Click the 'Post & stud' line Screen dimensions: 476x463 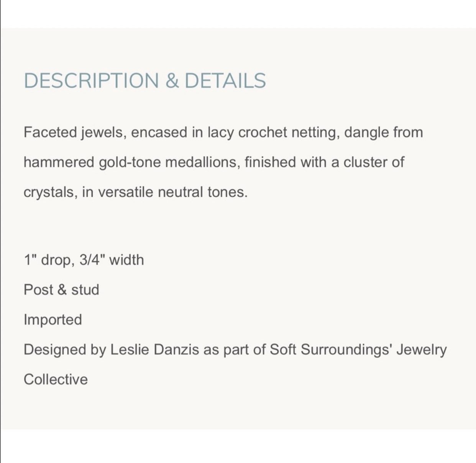61,290
